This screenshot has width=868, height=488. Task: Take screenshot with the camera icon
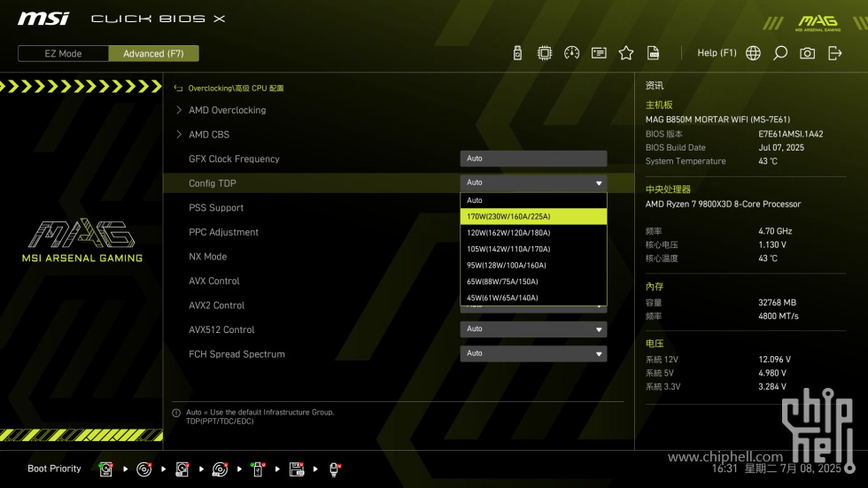807,53
